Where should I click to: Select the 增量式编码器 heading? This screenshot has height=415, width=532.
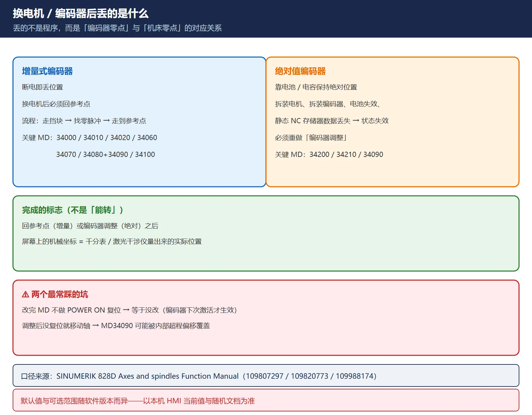(47, 71)
